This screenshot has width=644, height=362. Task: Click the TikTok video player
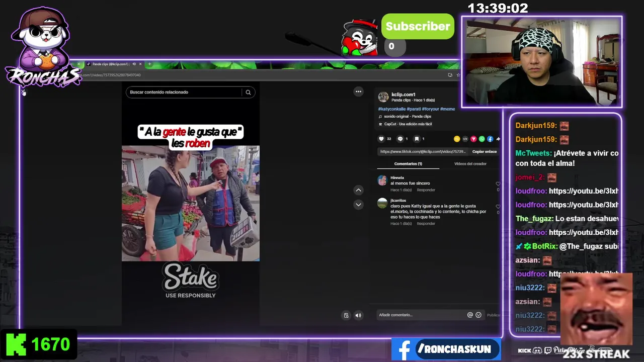tap(191, 203)
